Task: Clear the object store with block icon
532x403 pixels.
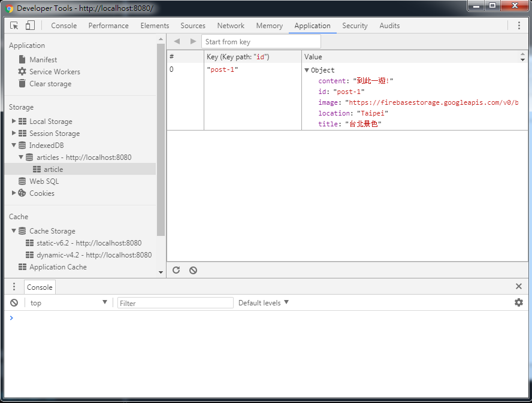Action: [193, 270]
